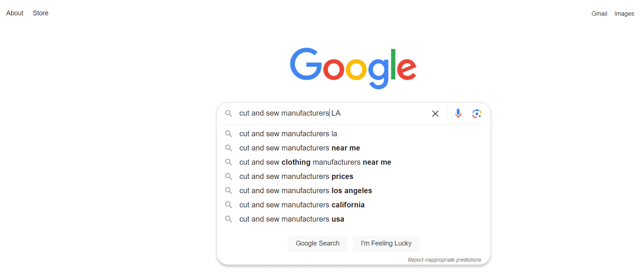Click the About link
Viewport: 644px width, 277px height.
14,13
